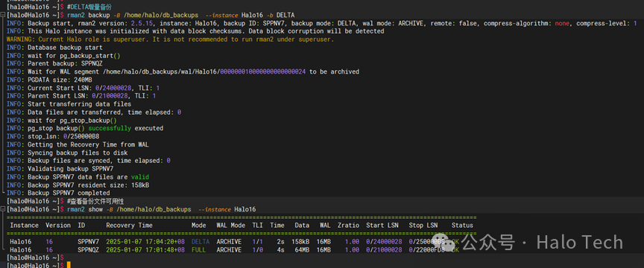Click 'Syncing backup files to disk' line
Image resolution: width=644 pixels, height=268 pixels.
(x=67, y=153)
